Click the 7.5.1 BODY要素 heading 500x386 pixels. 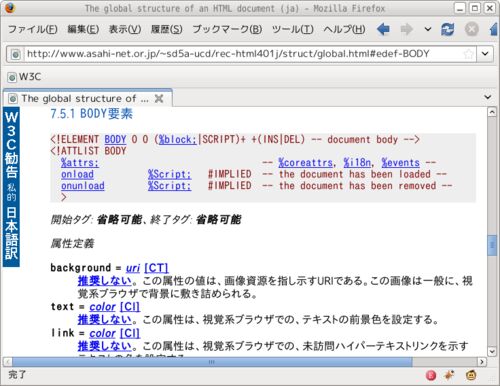point(92,114)
